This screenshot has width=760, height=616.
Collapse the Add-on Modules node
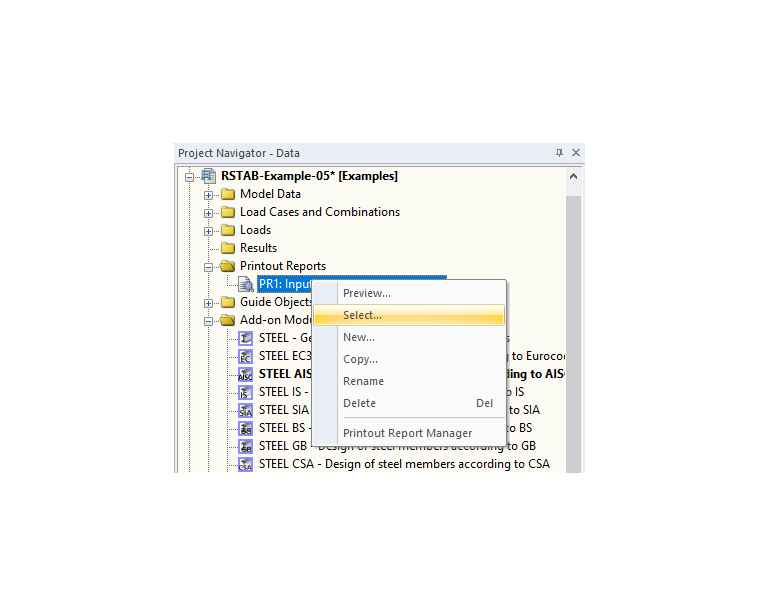point(208,321)
